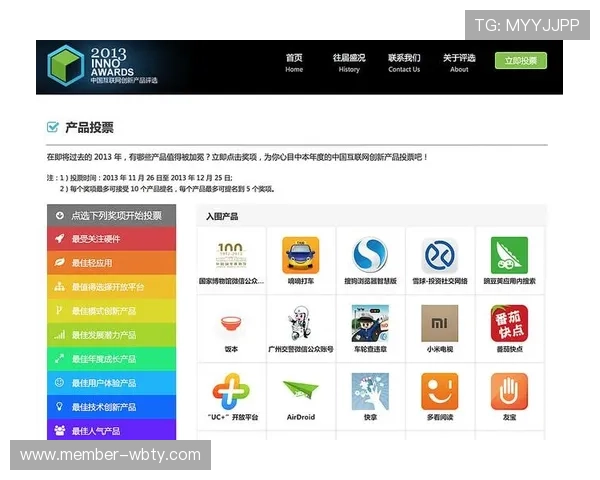Select the red 番茄快点 icon
600x480 pixels.
(x=509, y=323)
